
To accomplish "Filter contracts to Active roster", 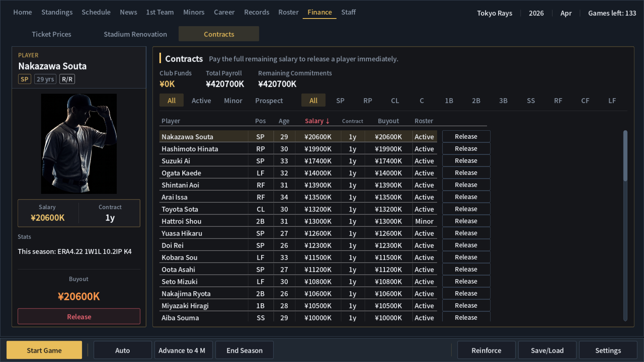I will click(x=201, y=101).
